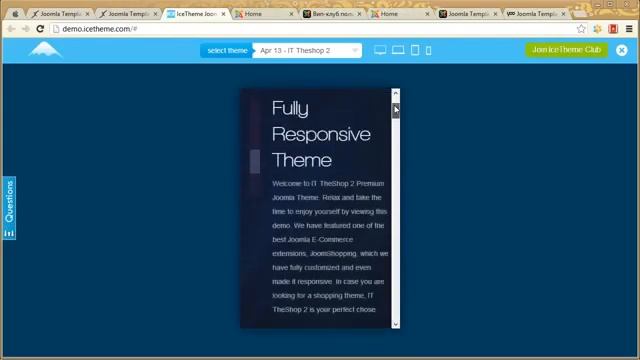
Task: Click the select theme button
Action: click(x=227, y=51)
